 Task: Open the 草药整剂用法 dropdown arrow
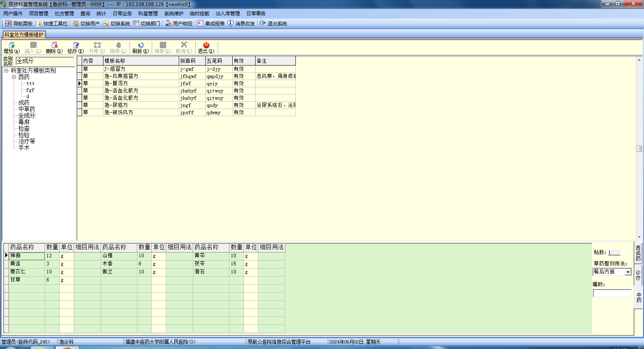click(628, 272)
